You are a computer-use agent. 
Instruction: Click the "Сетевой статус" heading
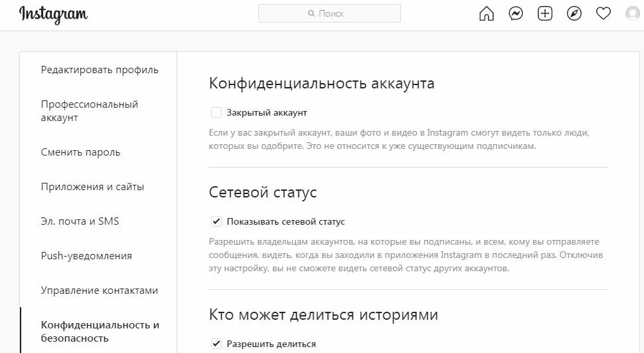click(x=263, y=192)
